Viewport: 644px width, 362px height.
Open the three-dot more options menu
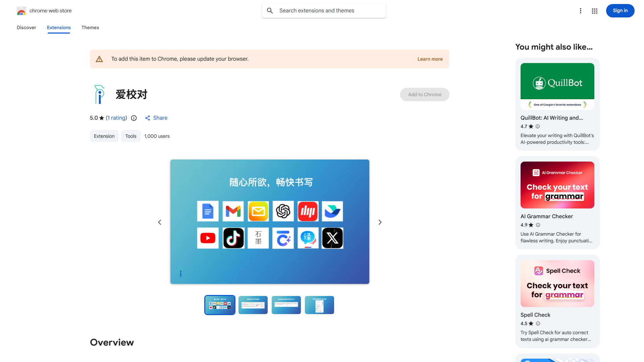(x=581, y=11)
